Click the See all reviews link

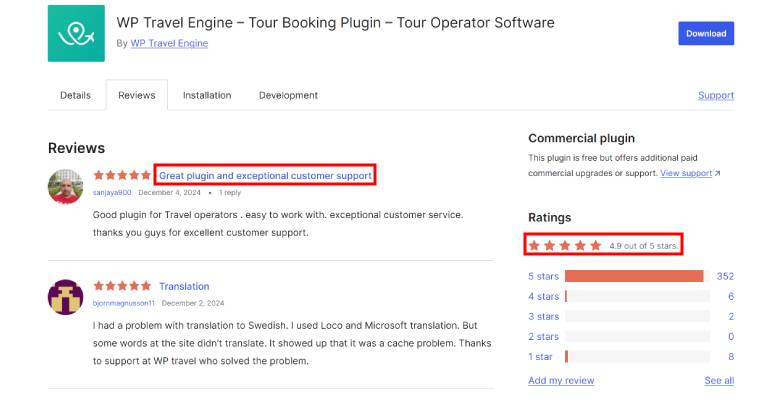[x=719, y=381]
